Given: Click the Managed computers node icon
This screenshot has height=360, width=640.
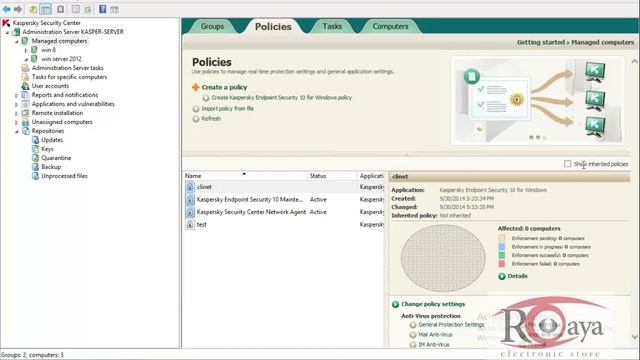Looking at the screenshot, I should tap(25, 41).
